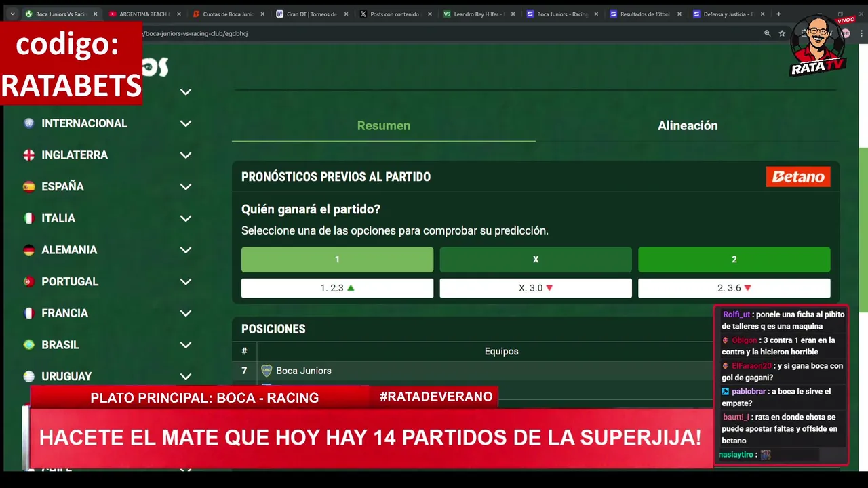Expand the Internacional section

pyautogui.click(x=186, y=123)
